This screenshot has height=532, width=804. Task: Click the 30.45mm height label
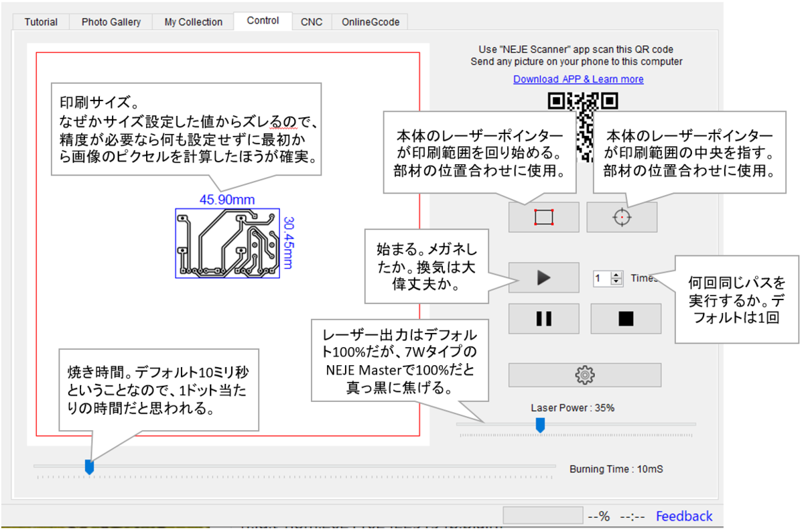tap(289, 243)
